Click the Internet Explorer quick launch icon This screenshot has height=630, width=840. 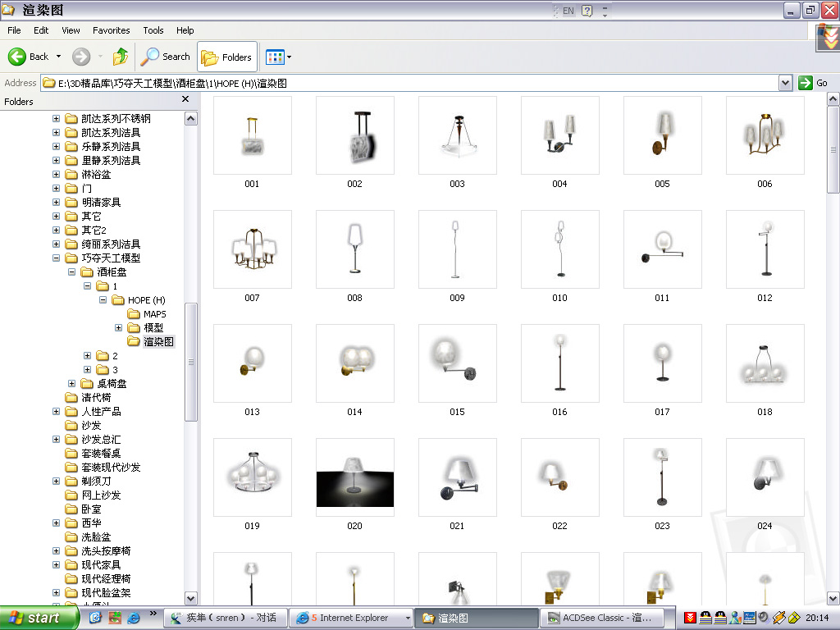click(133, 618)
